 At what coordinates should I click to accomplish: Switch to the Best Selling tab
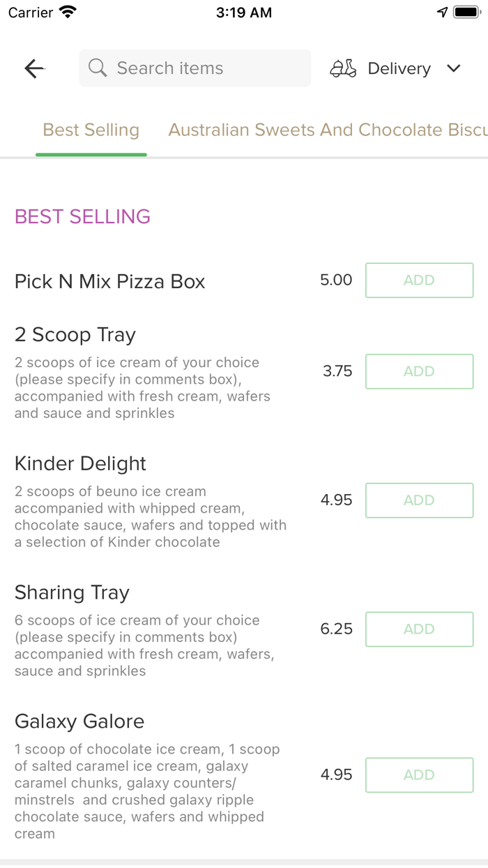[91, 130]
